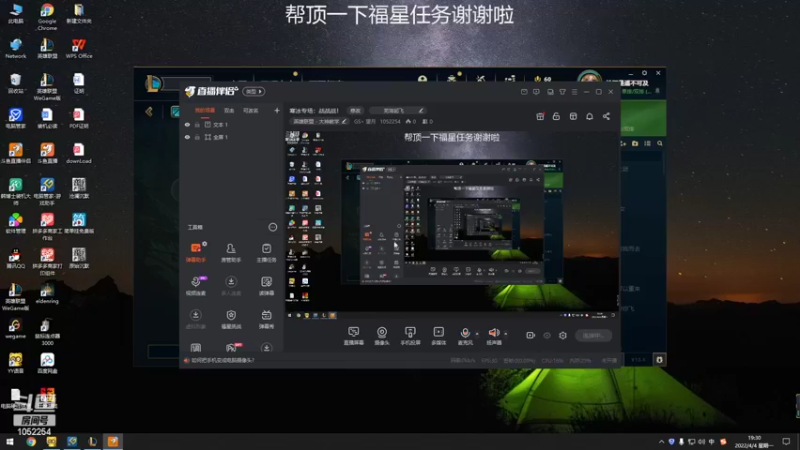Open the 弹幕秀 TV icon tool
800x450 pixels.
pos(266,319)
